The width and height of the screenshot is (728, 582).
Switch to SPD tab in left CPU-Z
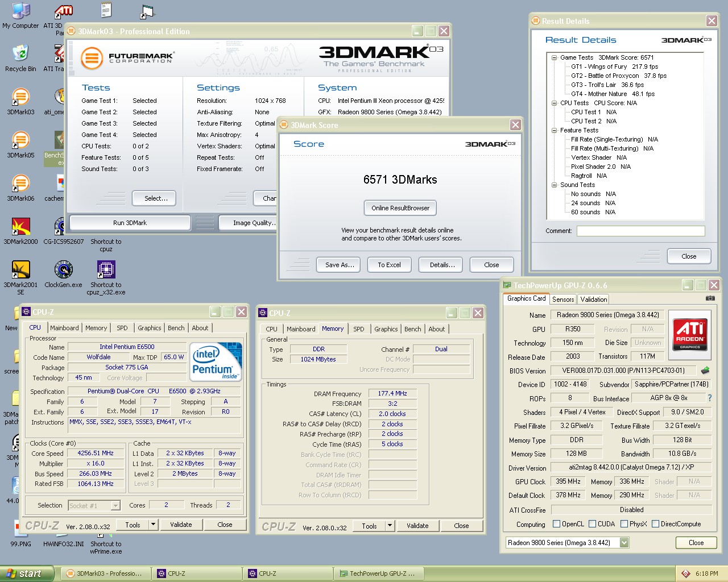coord(122,328)
